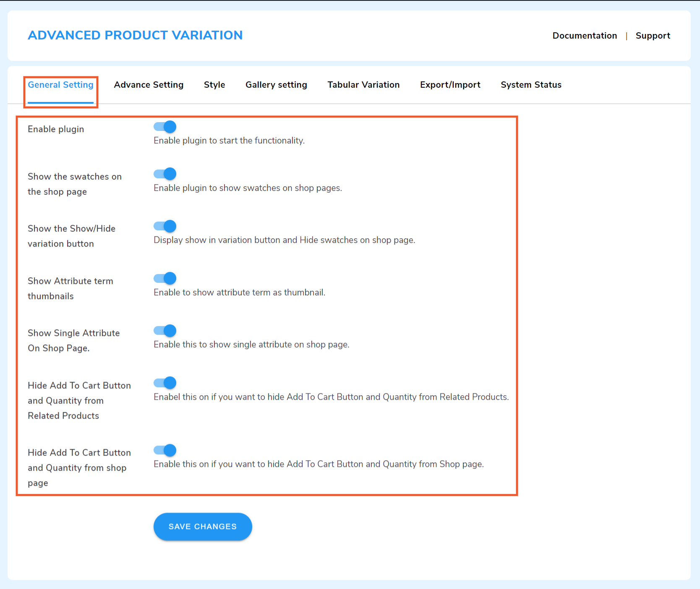Turn off swatches on the shop page

pos(165,174)
